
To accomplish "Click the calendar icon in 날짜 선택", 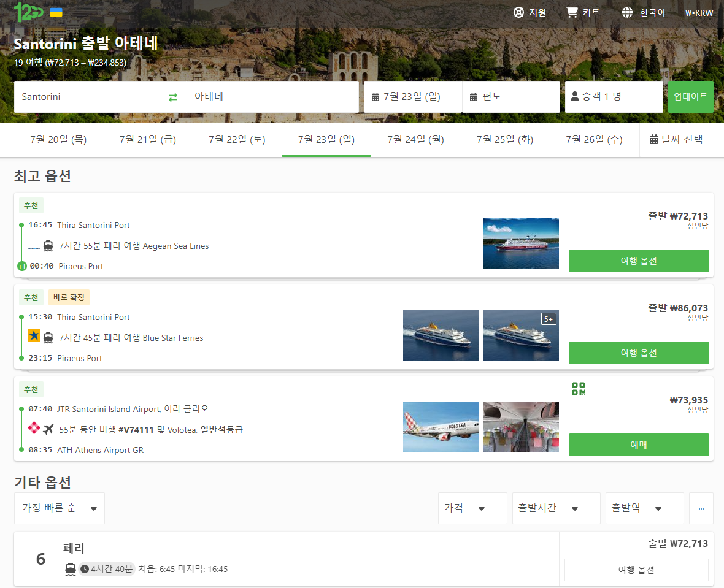I will point(654,139).
